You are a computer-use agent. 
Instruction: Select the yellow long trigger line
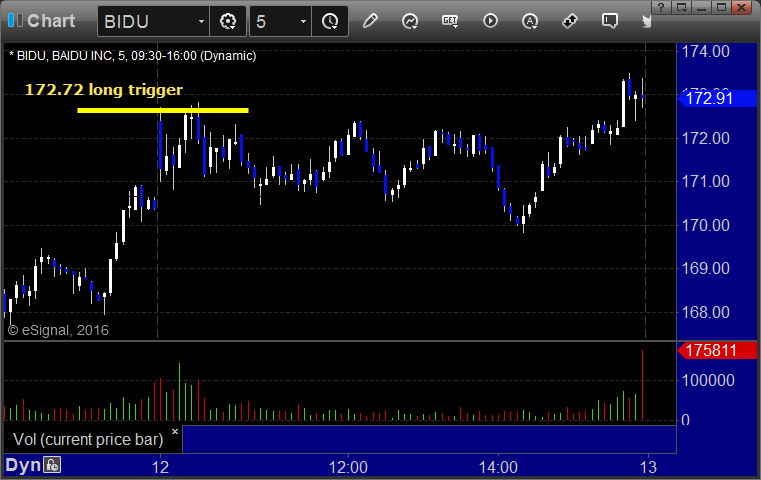coord(163,111)
